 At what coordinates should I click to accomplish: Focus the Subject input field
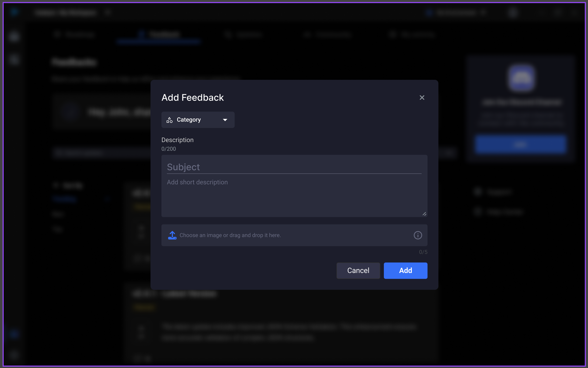(294, 167)
